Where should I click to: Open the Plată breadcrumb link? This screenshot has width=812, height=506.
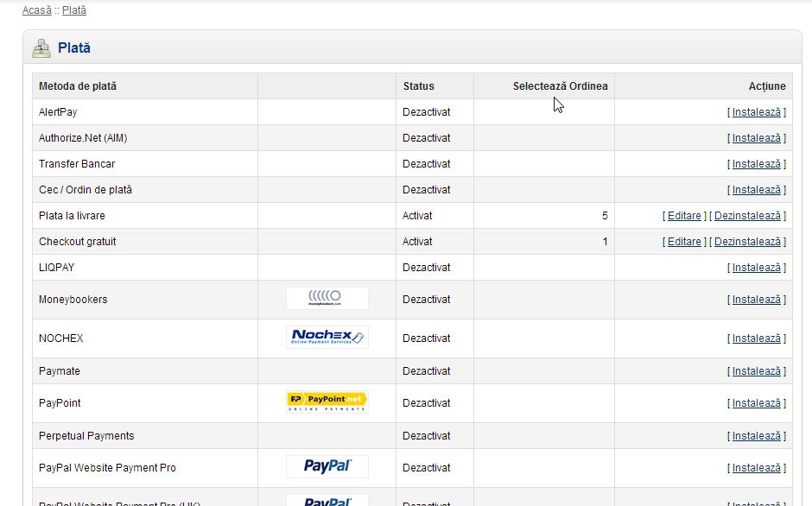[74, 10]
